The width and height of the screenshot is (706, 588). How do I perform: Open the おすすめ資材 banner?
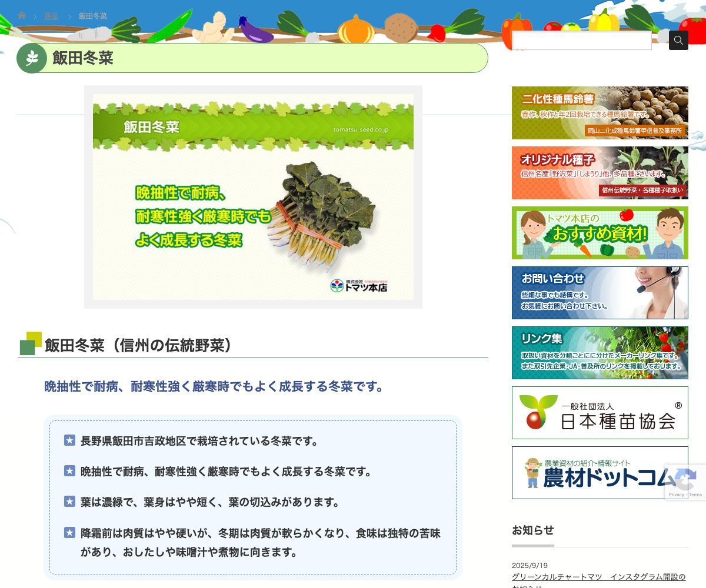[x=600, y=233]
